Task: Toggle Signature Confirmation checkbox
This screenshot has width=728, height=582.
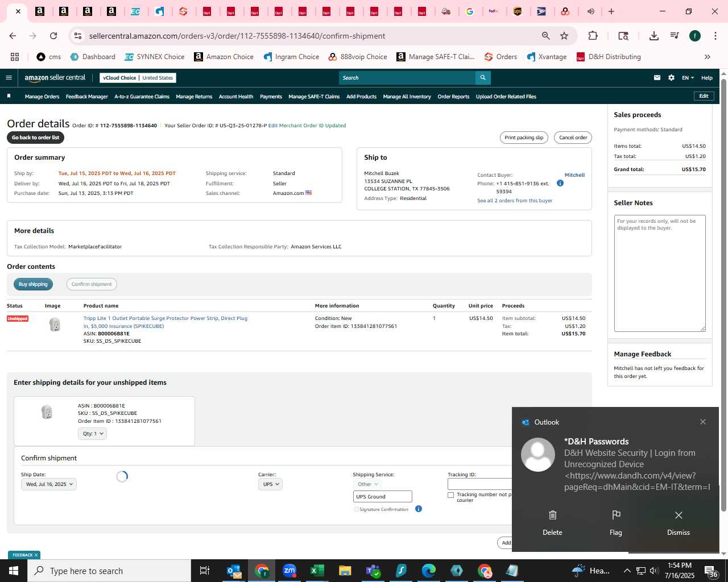Action: pos(357,509)
